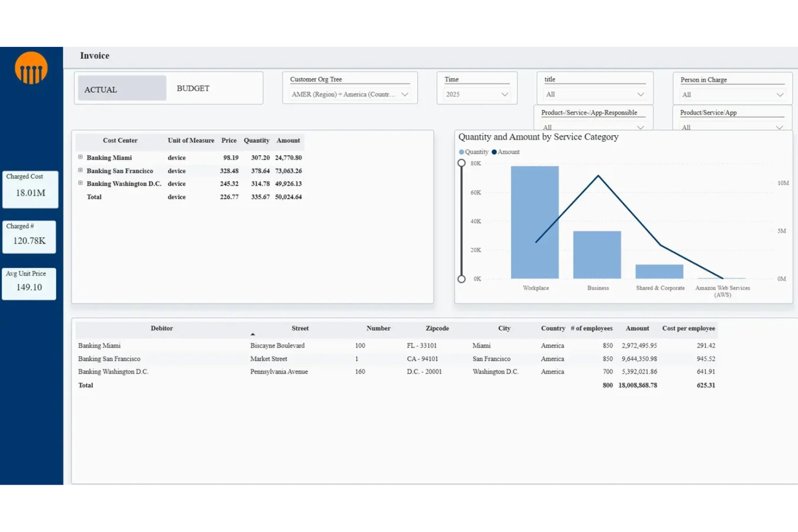The width and height of the screenshot is (798, 532).
Task: Click the total amount 50,024.64
Action: (288, 197)
